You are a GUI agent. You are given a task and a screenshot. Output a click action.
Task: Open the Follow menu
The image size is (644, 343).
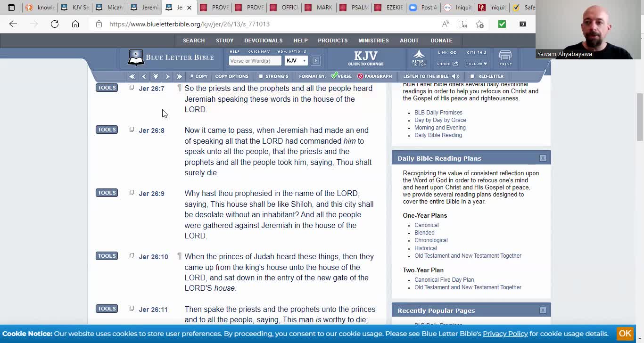click(x=477, y=64)
